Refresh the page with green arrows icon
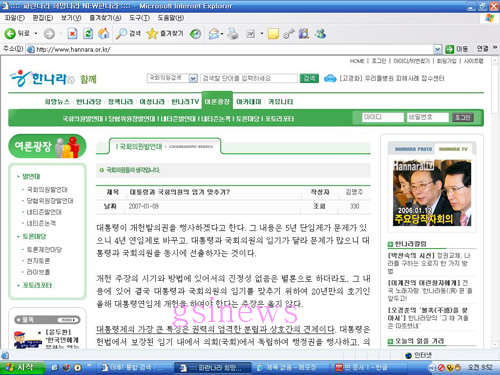Screen dimensions: 500x375 click(x=88, y=34)
